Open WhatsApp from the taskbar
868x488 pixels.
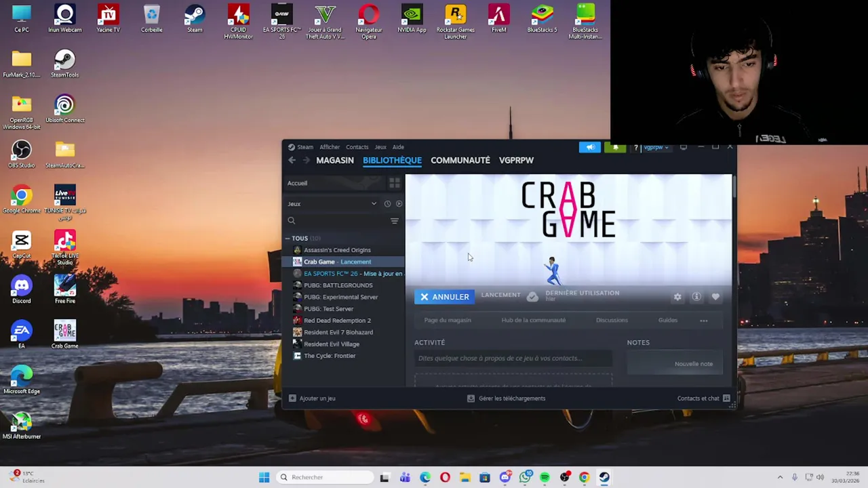tap(525, 477)
